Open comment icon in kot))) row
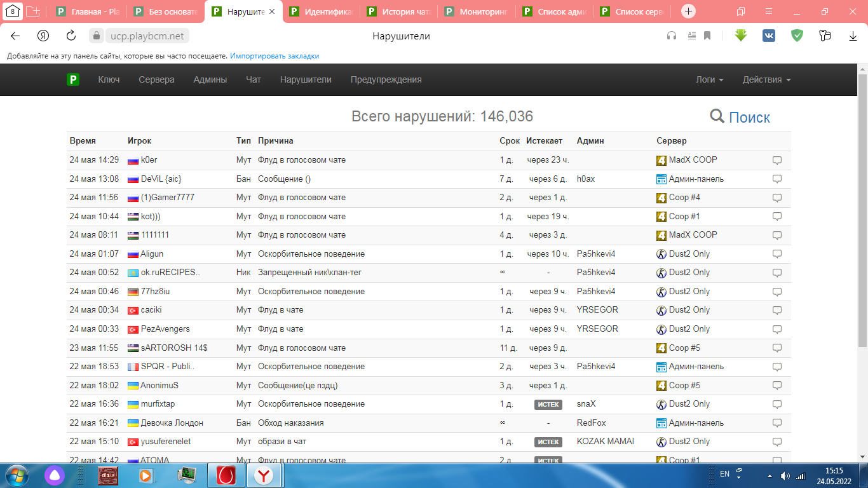 pyautogui.click(x=776, y=217)
